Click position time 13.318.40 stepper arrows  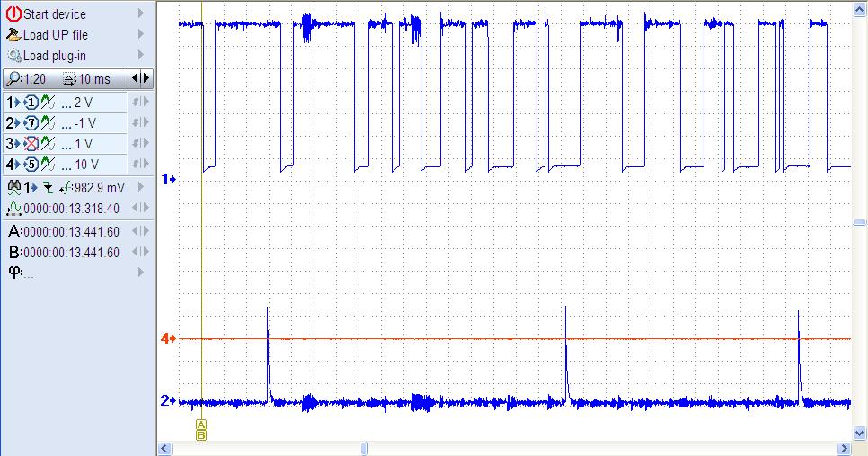tap(140, 208)
